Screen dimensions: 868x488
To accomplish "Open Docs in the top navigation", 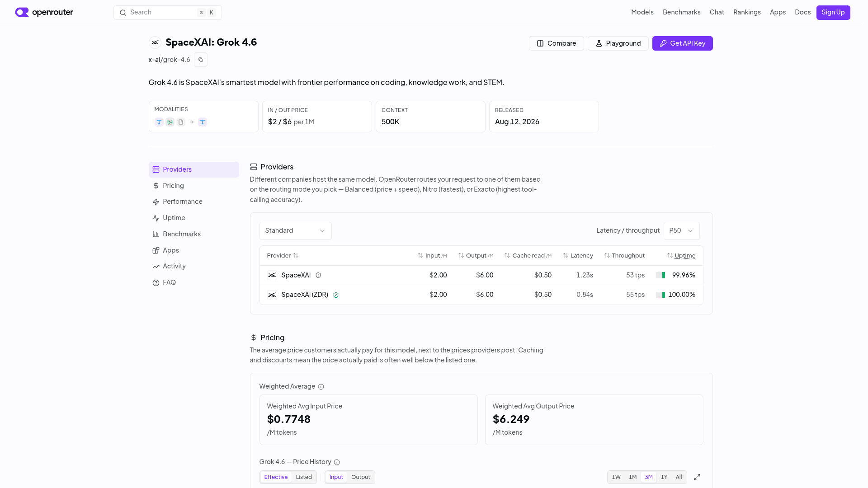I will pyautogui.click(x=803, y=12).
